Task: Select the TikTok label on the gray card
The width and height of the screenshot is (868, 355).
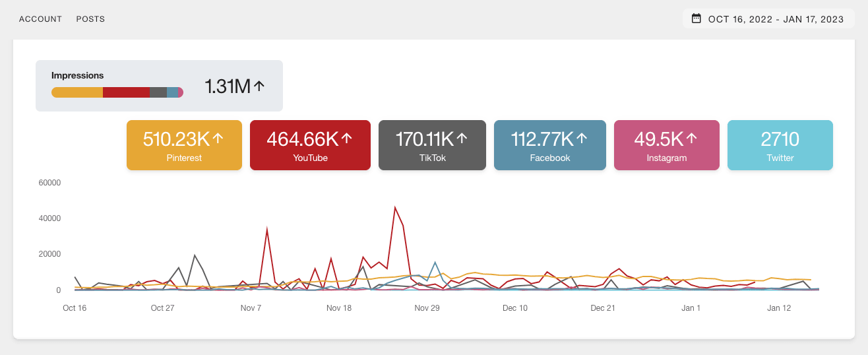Action: (432, 158)
